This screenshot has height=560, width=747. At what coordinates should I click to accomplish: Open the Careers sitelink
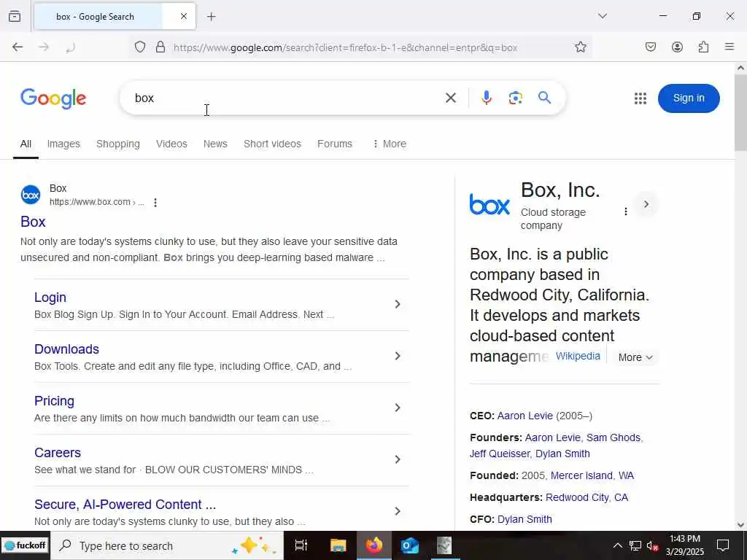pos(58,453)
